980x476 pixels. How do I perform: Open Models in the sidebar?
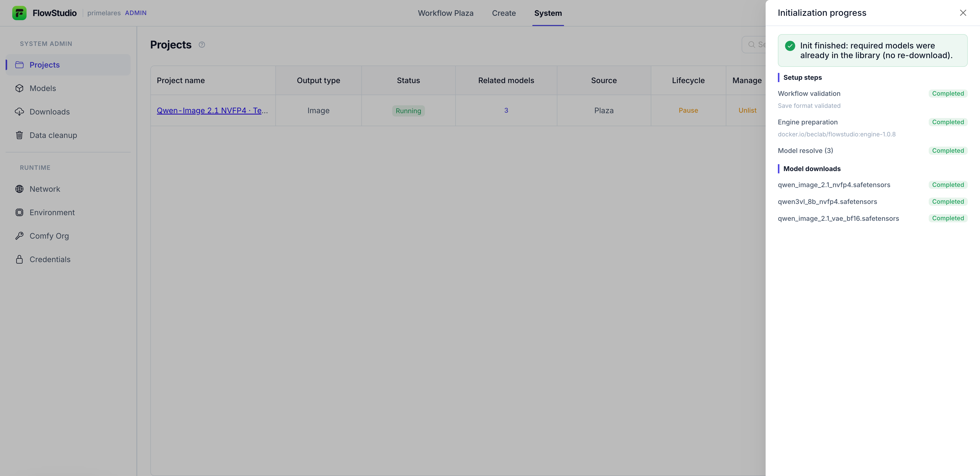click(68, 88)
